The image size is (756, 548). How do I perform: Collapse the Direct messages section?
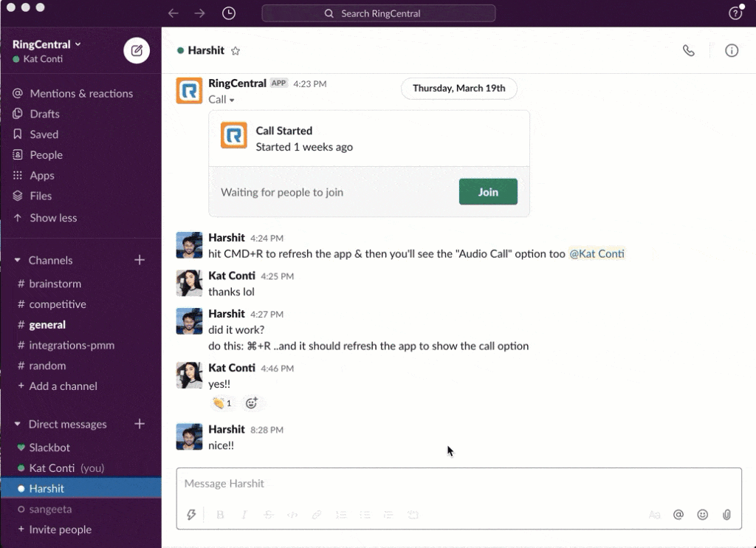(x=18, y=425)
